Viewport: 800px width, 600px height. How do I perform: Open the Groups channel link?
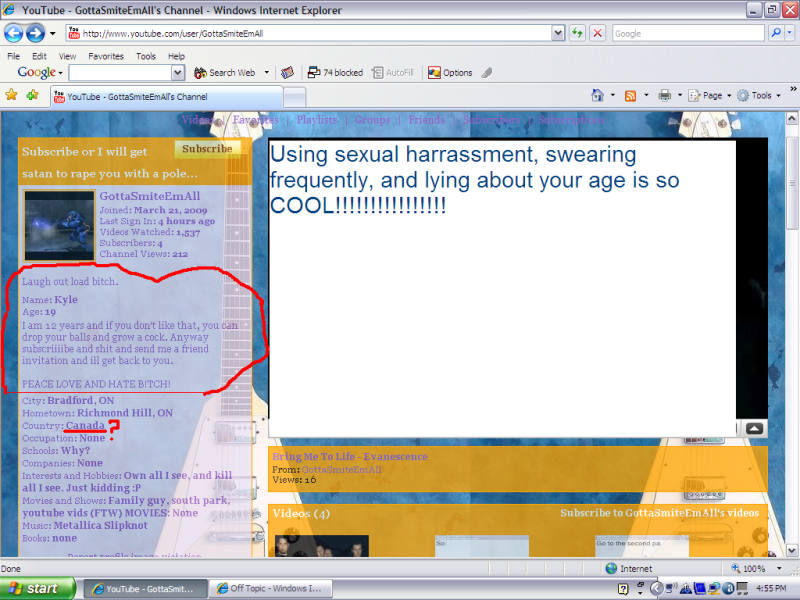click(x=372, y=120)
